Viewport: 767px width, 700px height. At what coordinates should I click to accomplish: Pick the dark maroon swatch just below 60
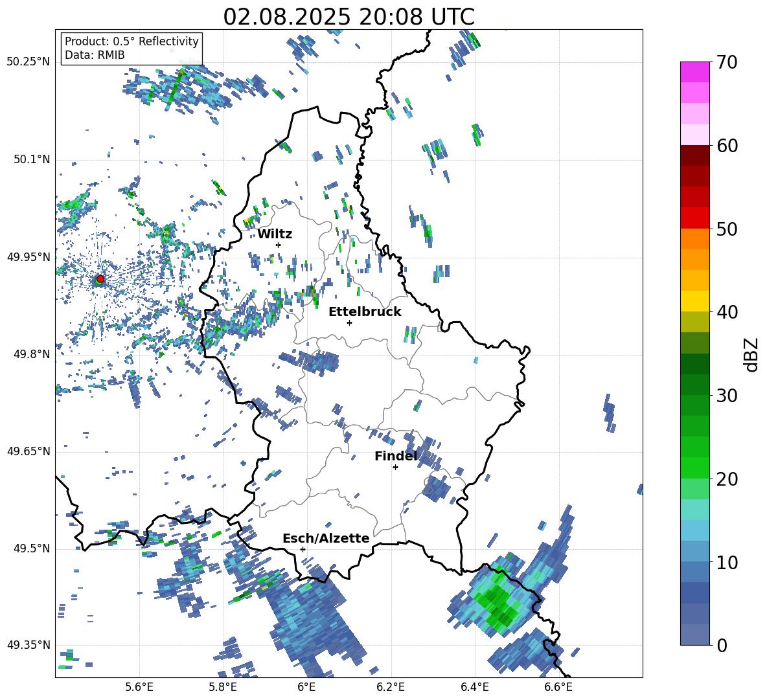click(x=695, y=155)
